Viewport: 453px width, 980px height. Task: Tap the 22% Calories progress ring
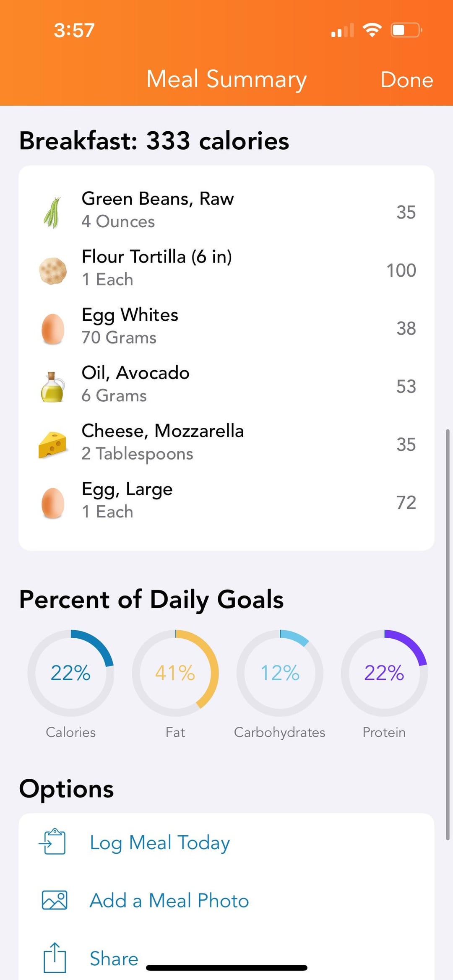70,673
